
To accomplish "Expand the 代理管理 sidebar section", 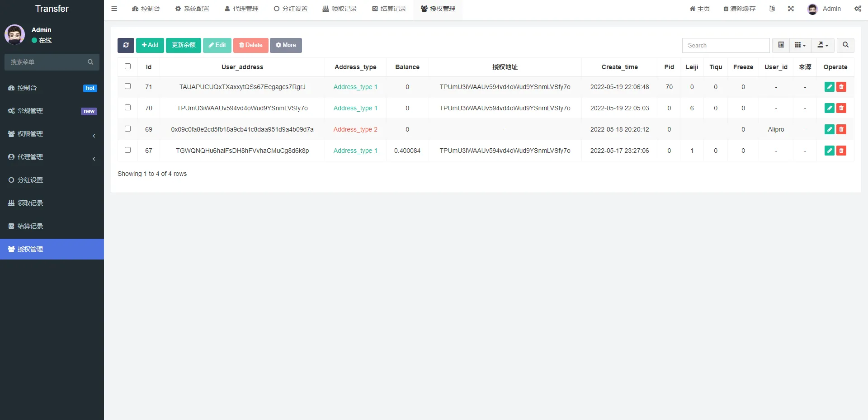I will click(x=52, y=157).
